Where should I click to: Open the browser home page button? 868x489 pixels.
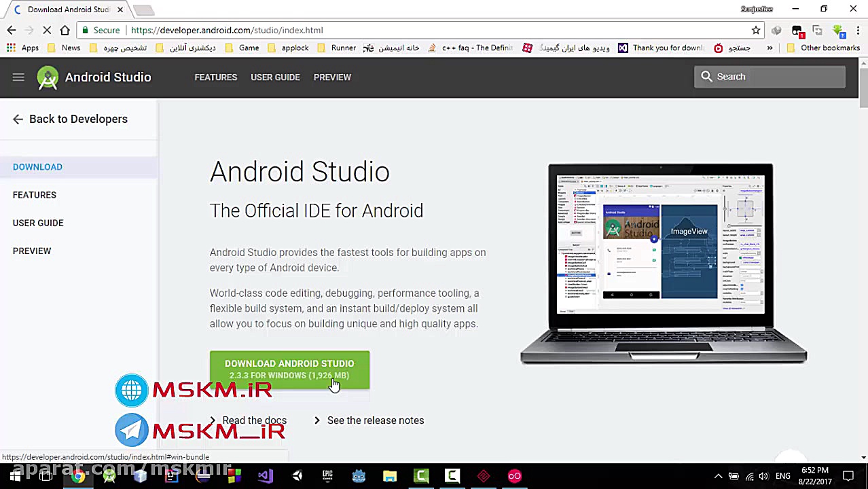click(x=65, y=30)
